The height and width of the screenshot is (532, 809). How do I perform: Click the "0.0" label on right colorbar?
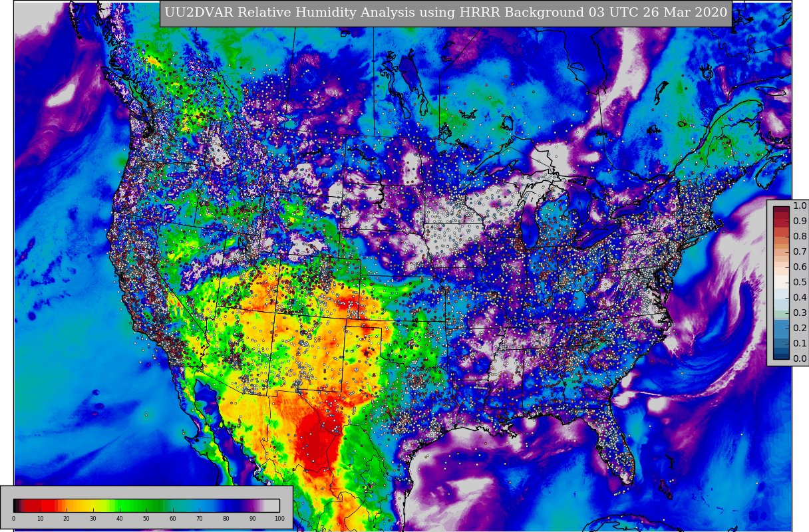(800, 359)
